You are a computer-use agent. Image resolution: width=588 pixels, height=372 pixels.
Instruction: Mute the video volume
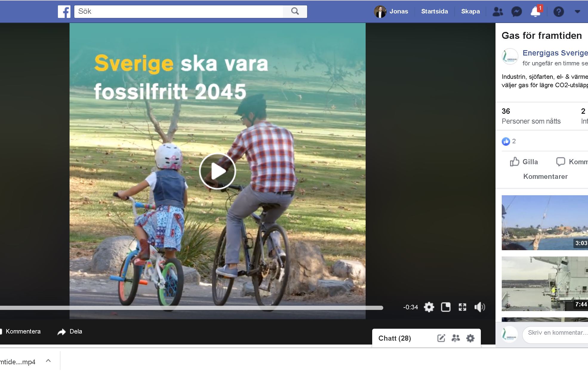(479, 307)
